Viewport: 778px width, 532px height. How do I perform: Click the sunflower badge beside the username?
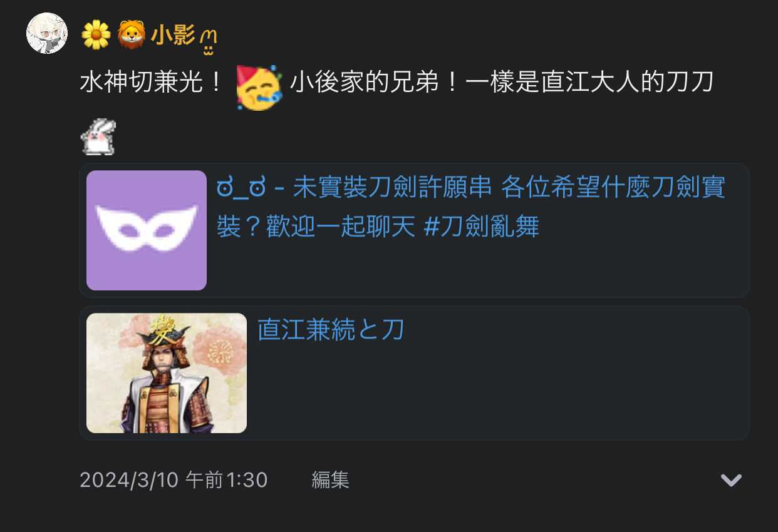(x=96, y=34)
